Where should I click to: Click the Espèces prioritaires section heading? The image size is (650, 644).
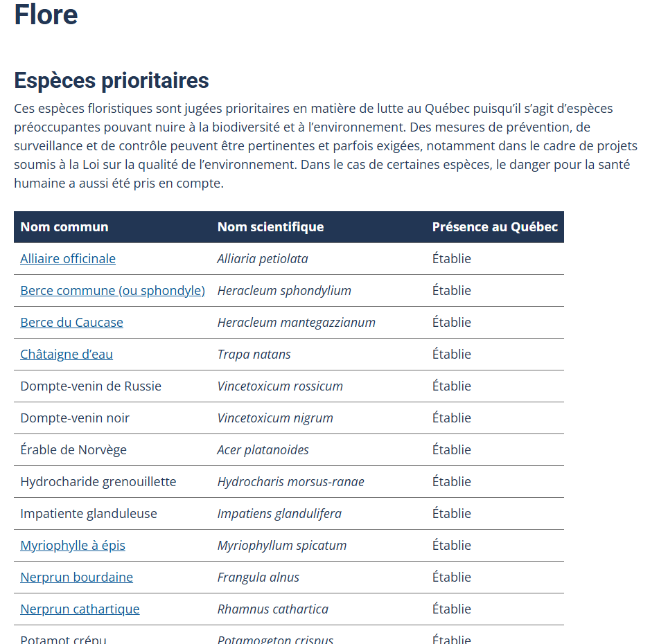(112, 80)
